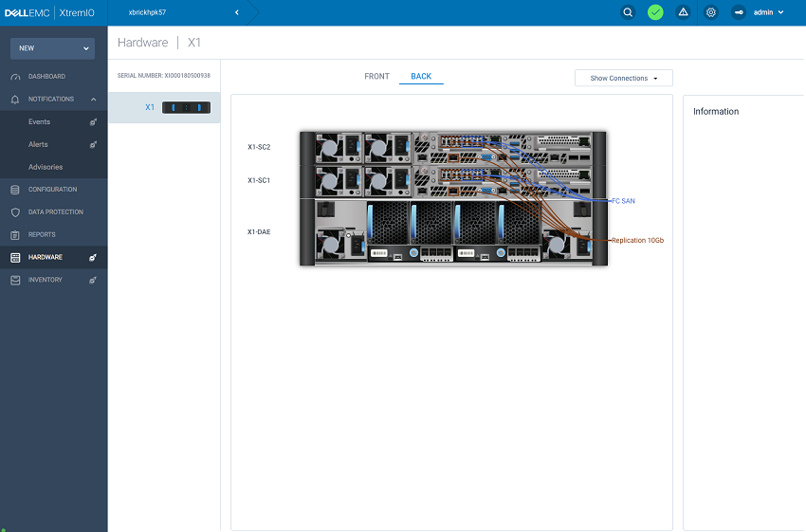Switch to the FRONT view tab
This screenshot has width=806, height=532.
(376, 76)
